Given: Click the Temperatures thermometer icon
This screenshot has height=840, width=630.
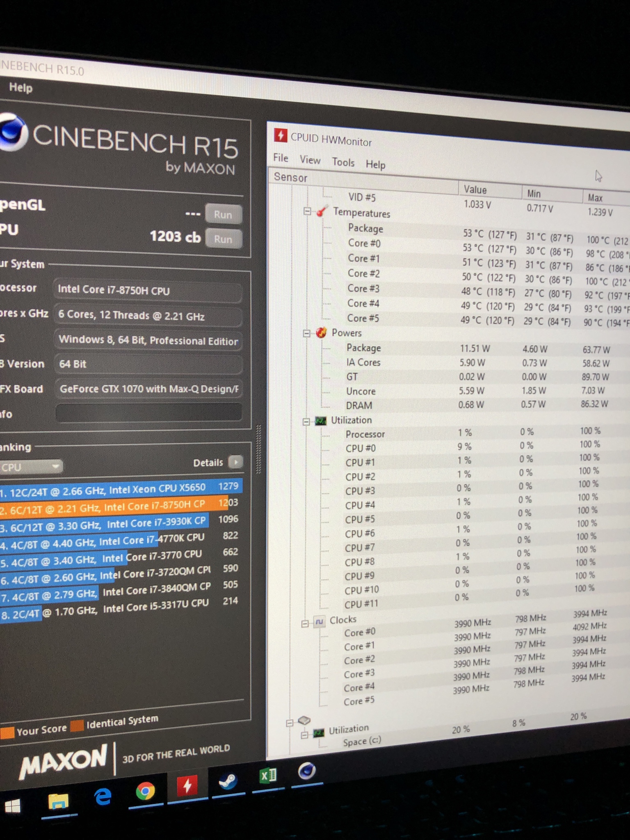Looking at the screenshot, I should pos(322,211).
